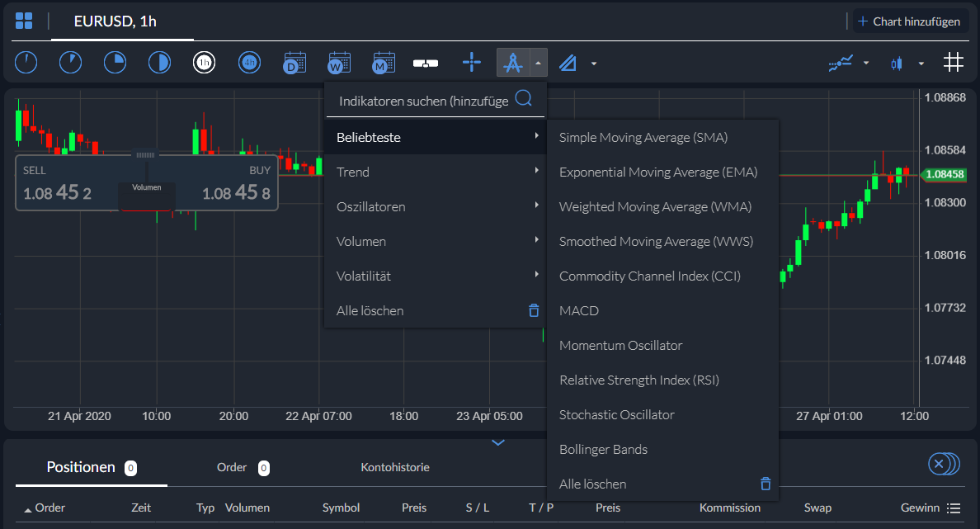This screenshot has width=980, height=529.
Task: Switch to the monthly (M) calendar timeframe
Action: point(384,63)
